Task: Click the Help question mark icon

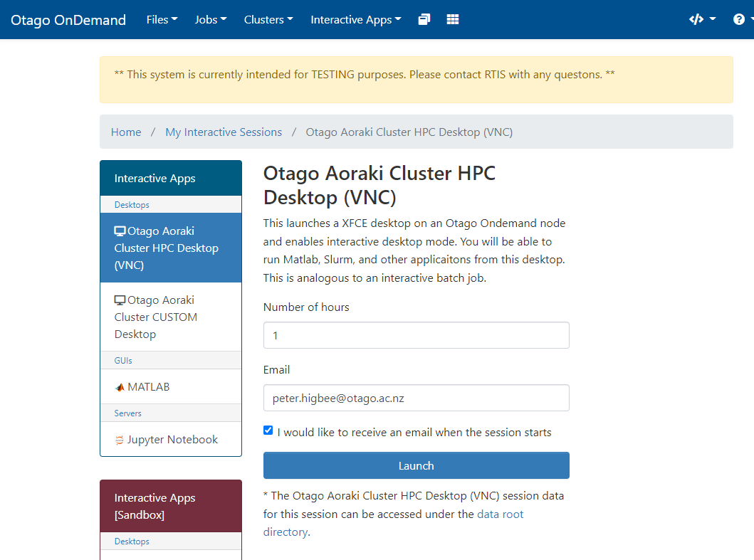Action: click(739, 20)
